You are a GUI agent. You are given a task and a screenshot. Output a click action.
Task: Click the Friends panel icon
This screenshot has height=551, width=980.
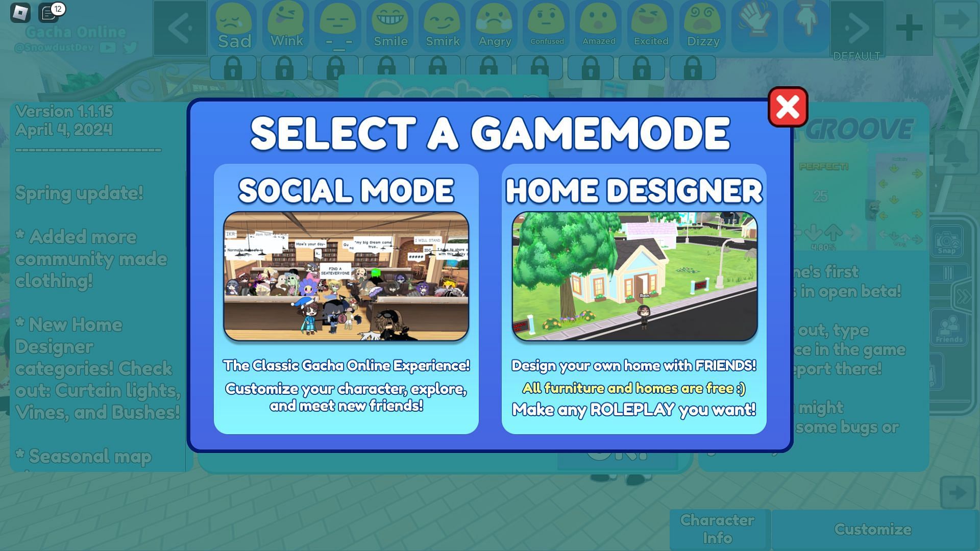pos(948,331)
